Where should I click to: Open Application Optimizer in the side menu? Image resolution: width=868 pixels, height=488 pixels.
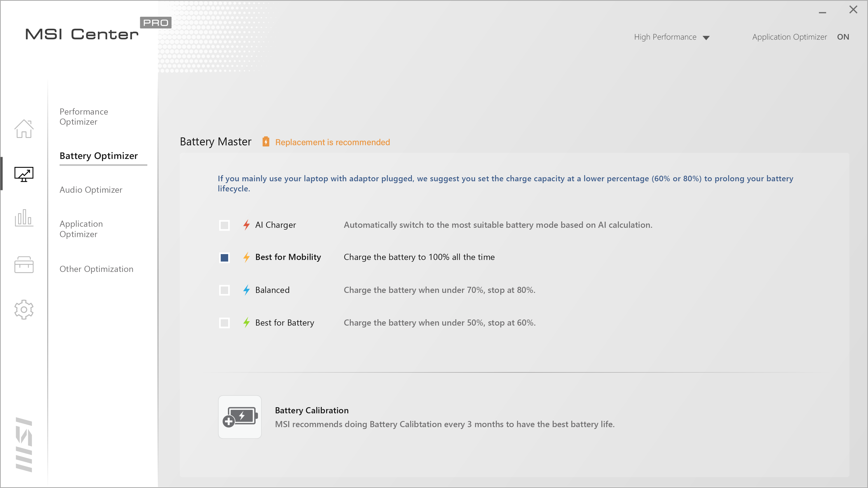(x=81, y=229)
